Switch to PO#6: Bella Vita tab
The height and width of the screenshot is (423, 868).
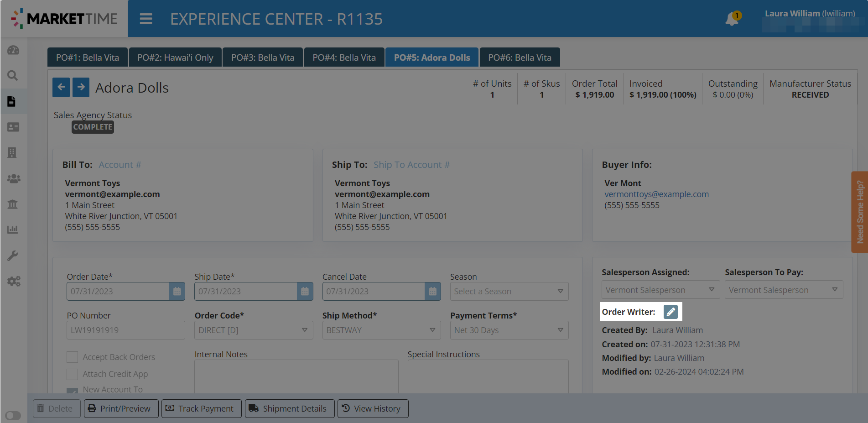point(520,57)
